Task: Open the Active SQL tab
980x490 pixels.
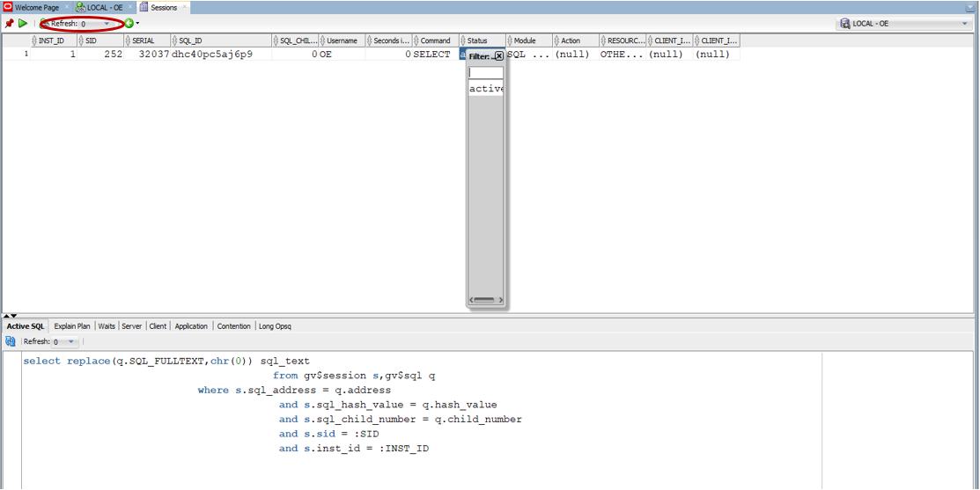Action: (x=26, y=325)
